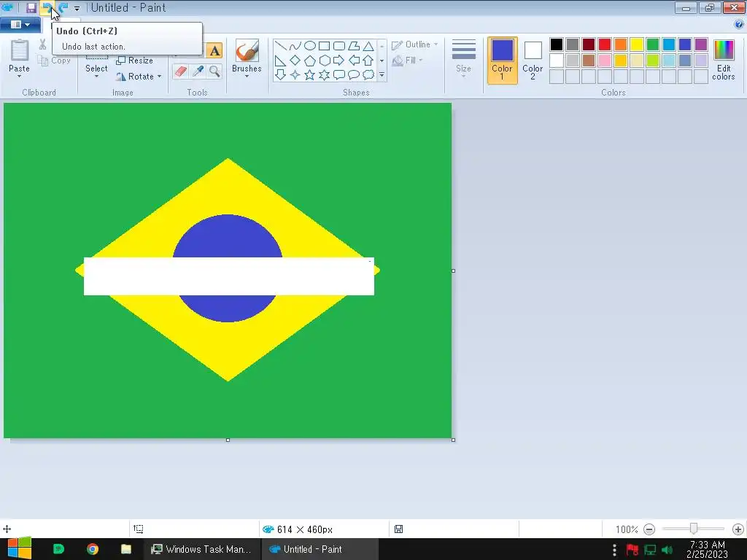Click the zoom in plus button
The width and height of the screenshot is (747, 560).
click(x=738, y=529)
